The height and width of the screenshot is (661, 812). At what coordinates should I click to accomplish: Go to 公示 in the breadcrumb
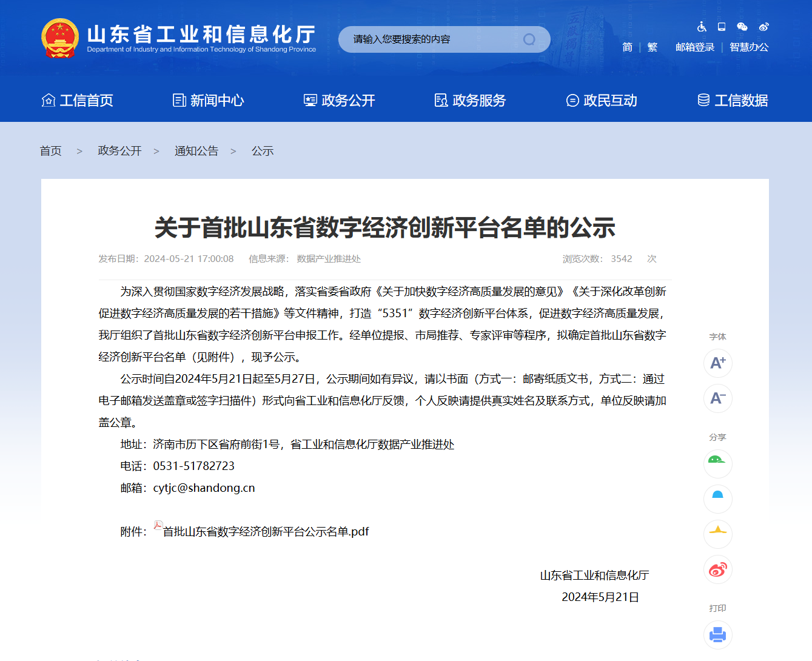[x=263, y=151]
